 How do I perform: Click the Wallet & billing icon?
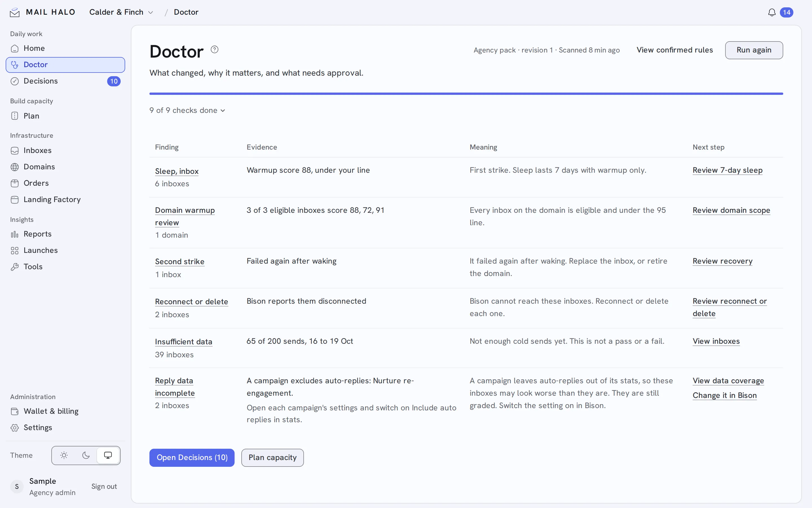coord(15,411)
